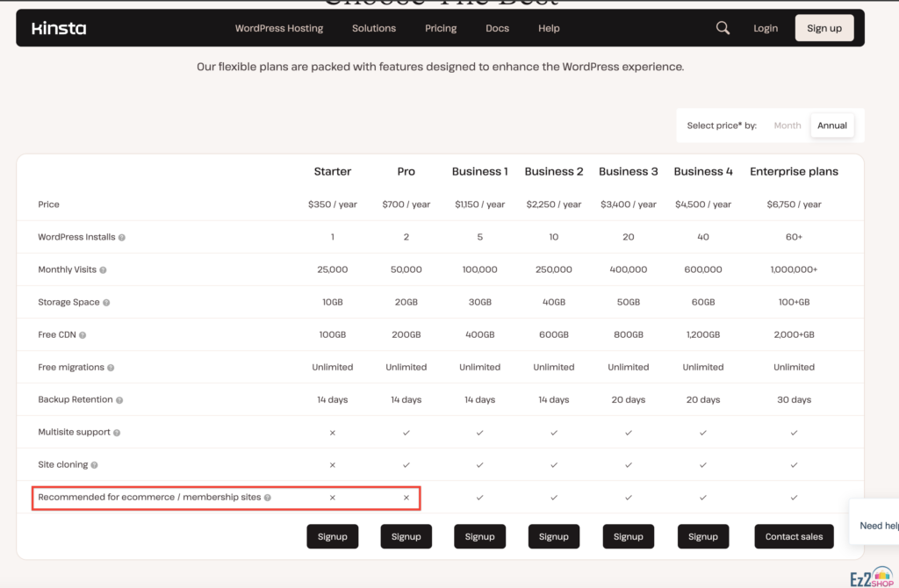Click the Login link
899x588 pixels.
pyautogui.click(x=766, y=28)
